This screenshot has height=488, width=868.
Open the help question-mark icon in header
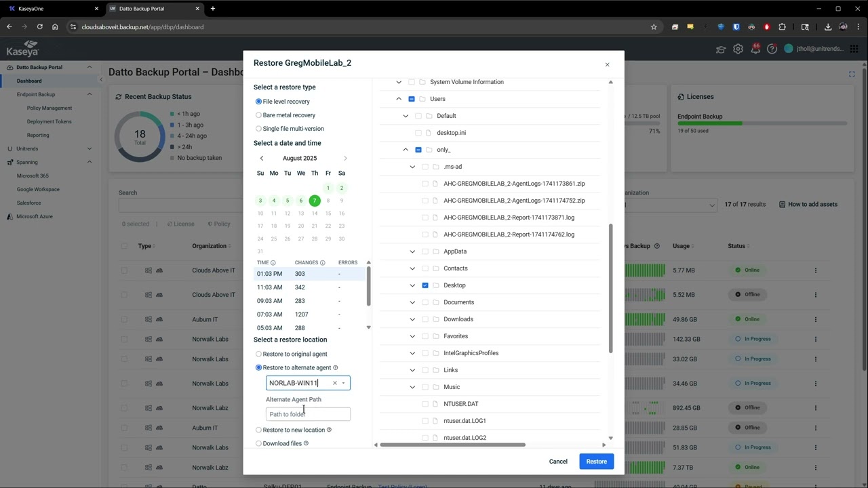tap(772, 49)
